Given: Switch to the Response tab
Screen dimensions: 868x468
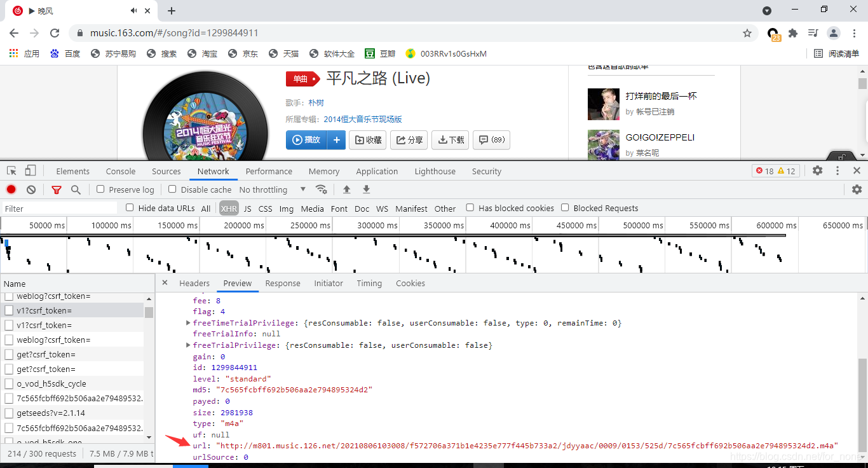Looking at the screenshot, I should [283, 283].
